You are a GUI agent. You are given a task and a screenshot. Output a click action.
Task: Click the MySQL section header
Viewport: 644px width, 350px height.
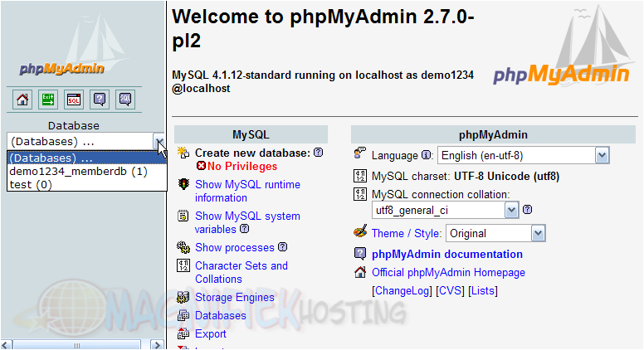[251, 134]
